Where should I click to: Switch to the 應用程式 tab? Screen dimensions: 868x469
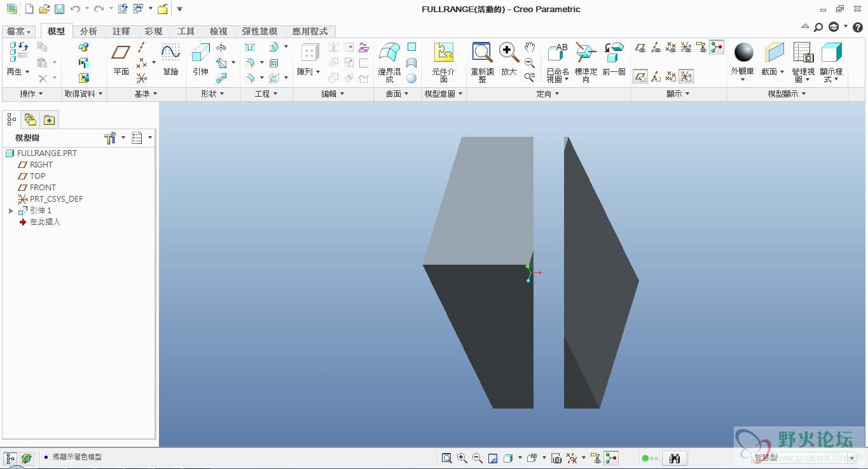(310, 31)
